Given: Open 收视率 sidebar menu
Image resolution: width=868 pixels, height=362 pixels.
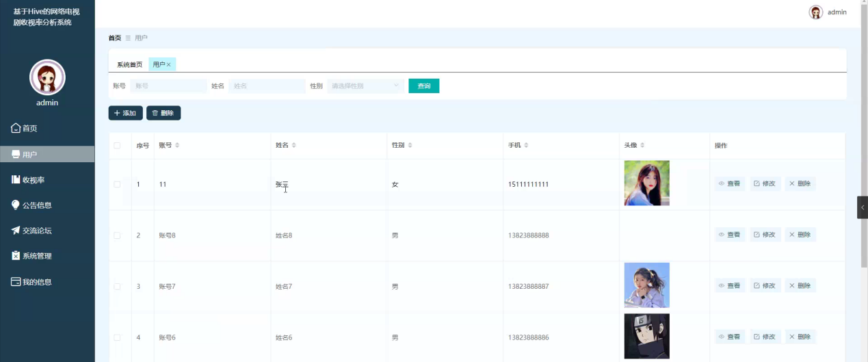Looking at the screenshot, I should 47,179.
